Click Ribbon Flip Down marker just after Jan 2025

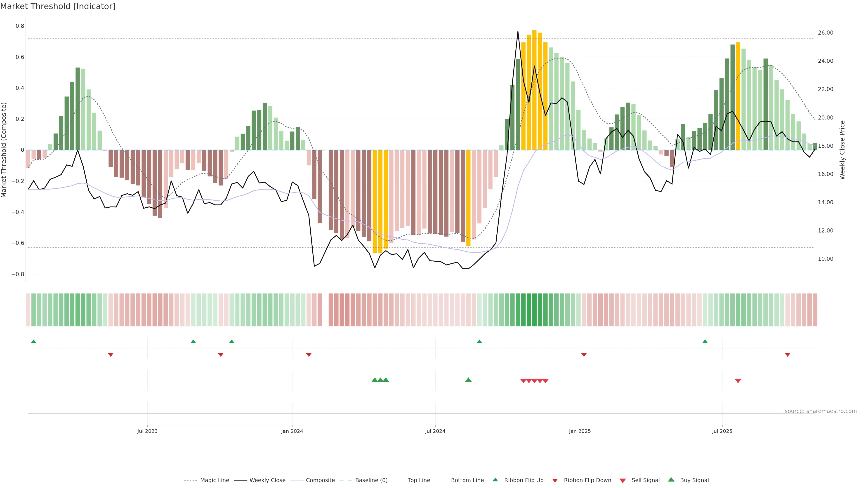(x=584, y=355)
